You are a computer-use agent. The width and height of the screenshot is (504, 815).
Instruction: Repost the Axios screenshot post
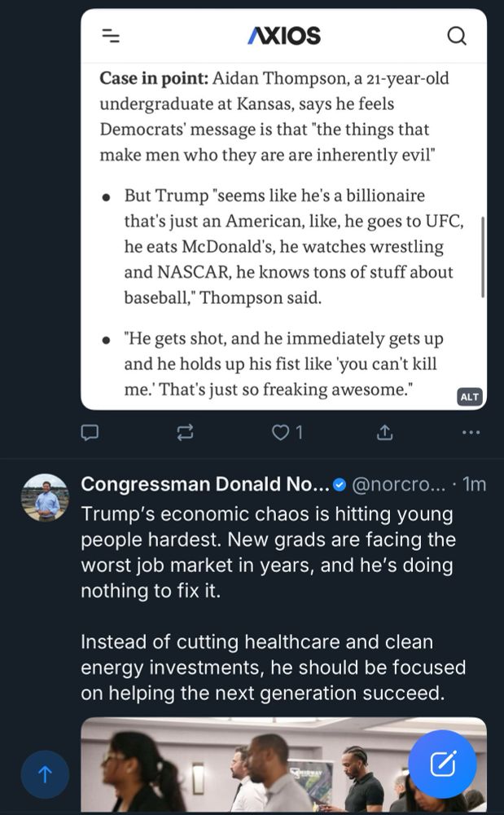coord(185,433)
